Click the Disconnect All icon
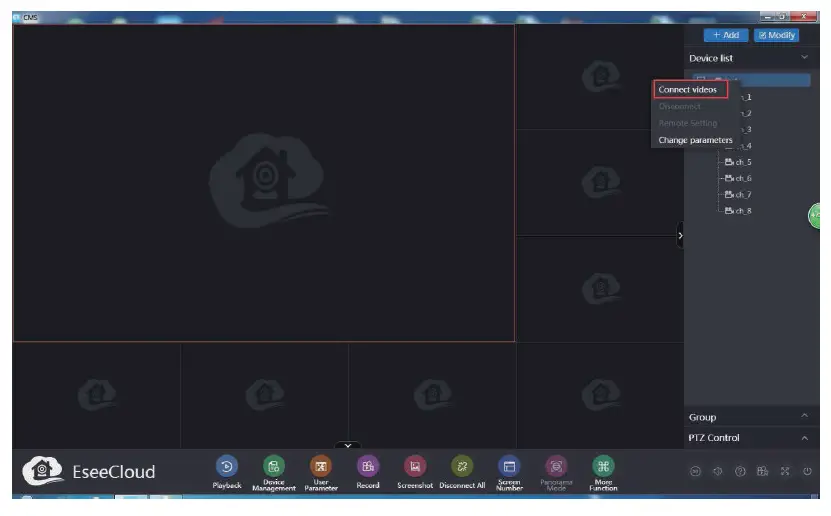Screen dimensions: 831x516 pyautogui.click(x=462, y=467)
